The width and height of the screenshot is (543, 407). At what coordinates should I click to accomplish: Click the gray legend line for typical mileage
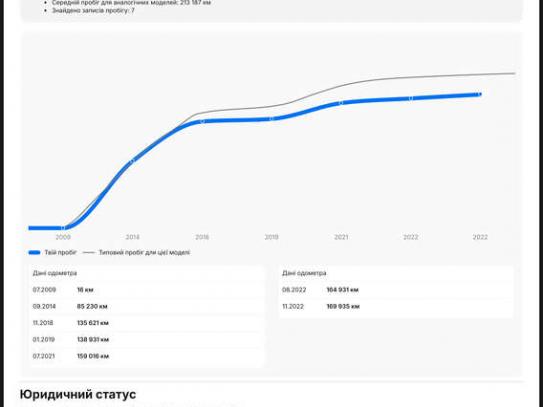click(89, 253)
